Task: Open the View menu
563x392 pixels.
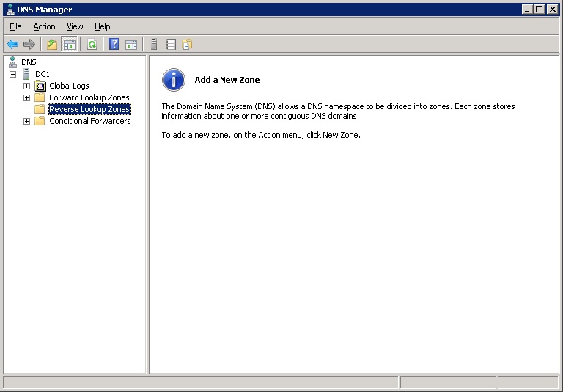Action: pyautogui.click(x=75, y=26)
